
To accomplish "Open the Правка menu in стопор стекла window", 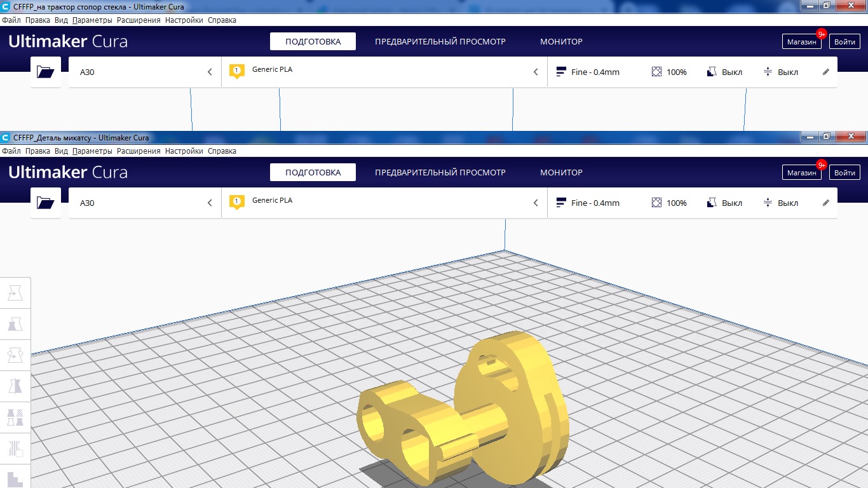I will point(37,20).
